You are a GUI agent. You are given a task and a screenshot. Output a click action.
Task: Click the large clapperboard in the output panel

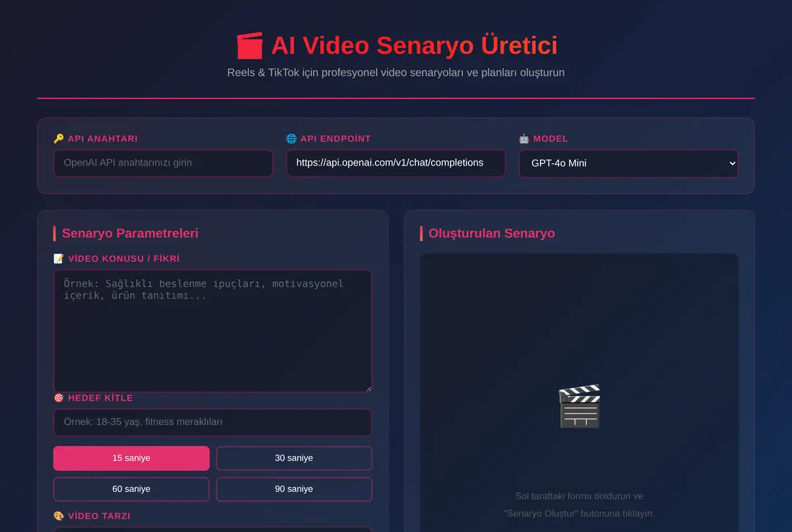click(579, 407)
